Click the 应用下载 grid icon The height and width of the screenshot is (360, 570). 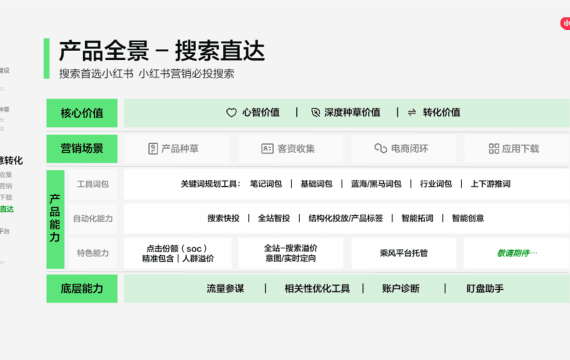click(494, 148)
